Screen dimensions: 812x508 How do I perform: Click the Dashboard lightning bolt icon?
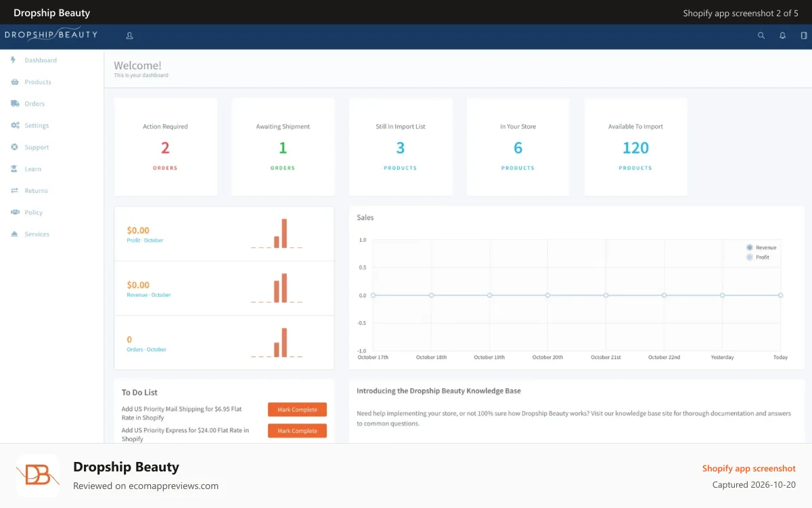[14, 60]
